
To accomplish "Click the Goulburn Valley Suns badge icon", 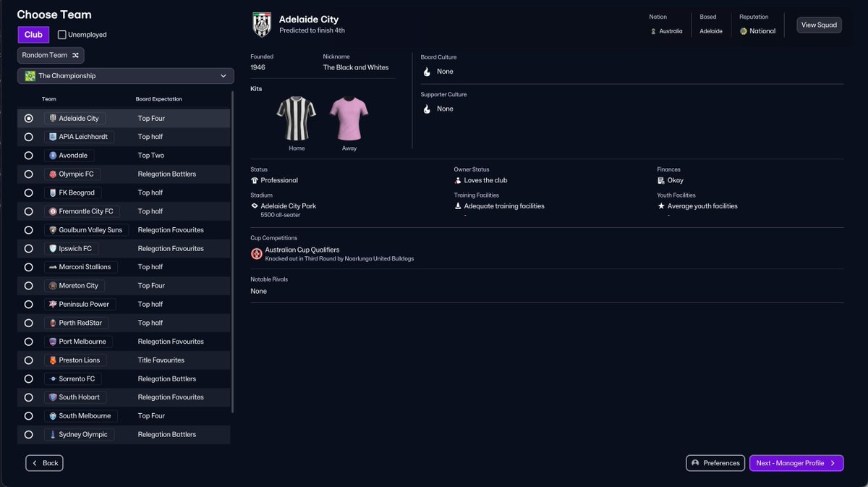I will (x=53, y=230).
